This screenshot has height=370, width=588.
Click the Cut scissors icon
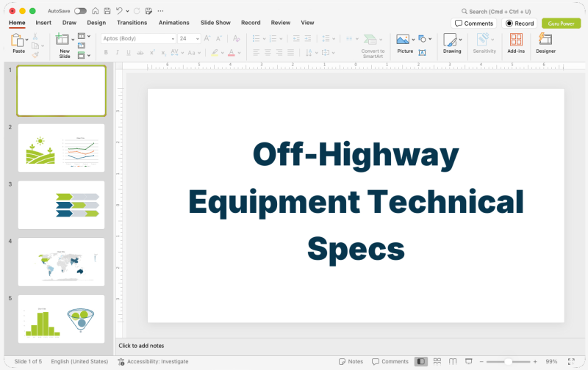coord(35,36)
